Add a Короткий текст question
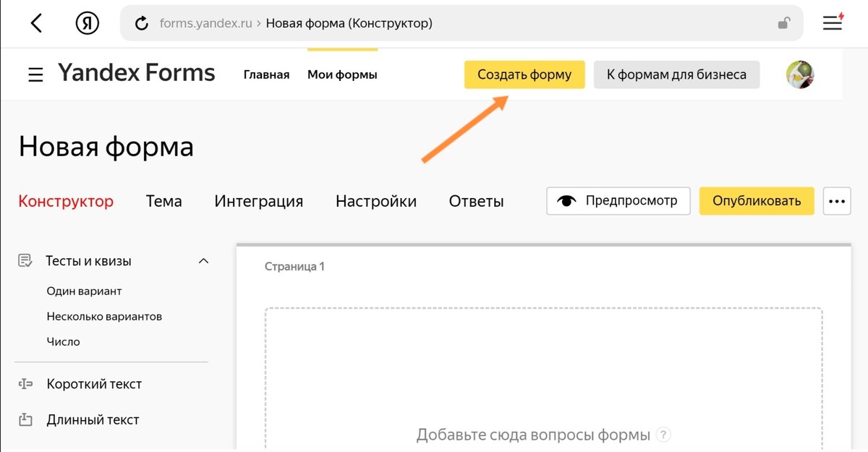 94,384
